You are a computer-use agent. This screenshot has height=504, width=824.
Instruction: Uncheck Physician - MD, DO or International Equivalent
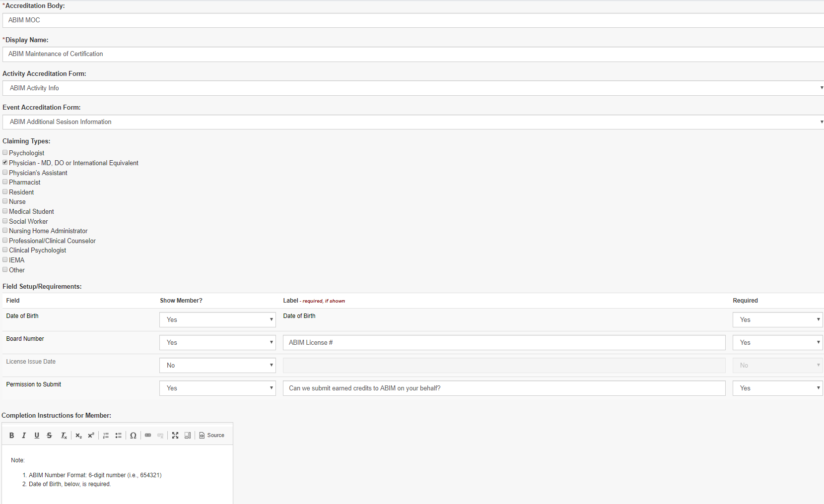pyautogui.click(x=5, y=163)
